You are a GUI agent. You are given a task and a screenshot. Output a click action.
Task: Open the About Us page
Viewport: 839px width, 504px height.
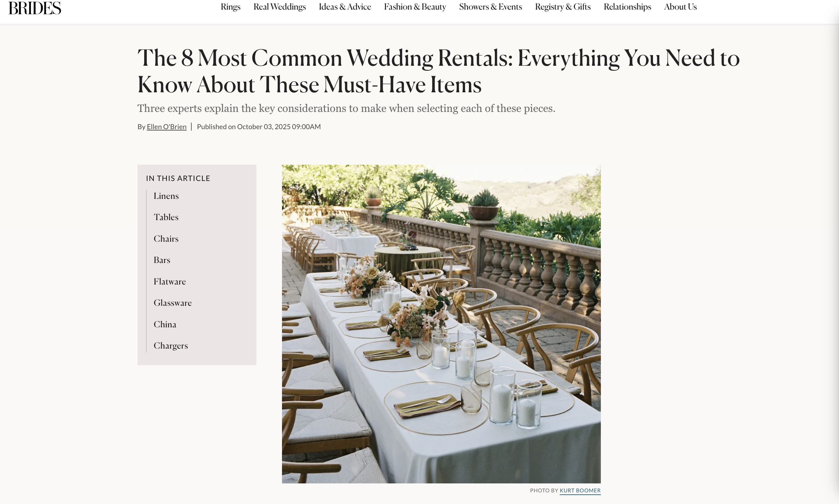coord(680,7)
